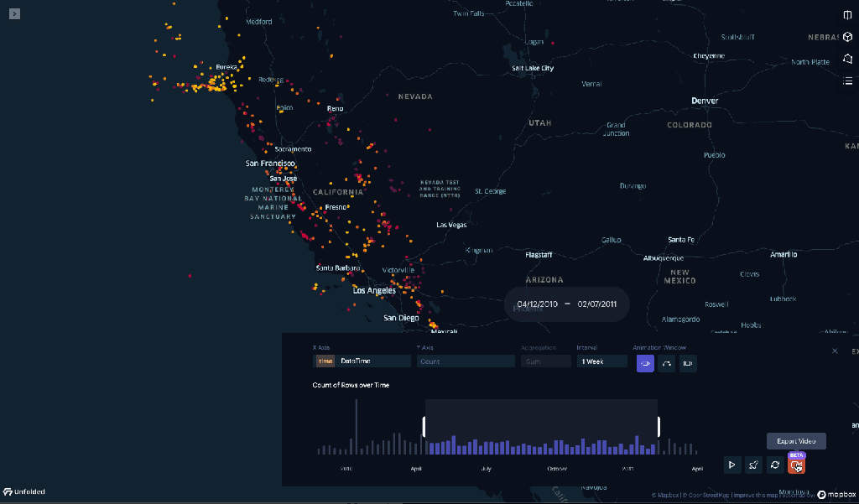Click the Export Video button

[796, 465]
